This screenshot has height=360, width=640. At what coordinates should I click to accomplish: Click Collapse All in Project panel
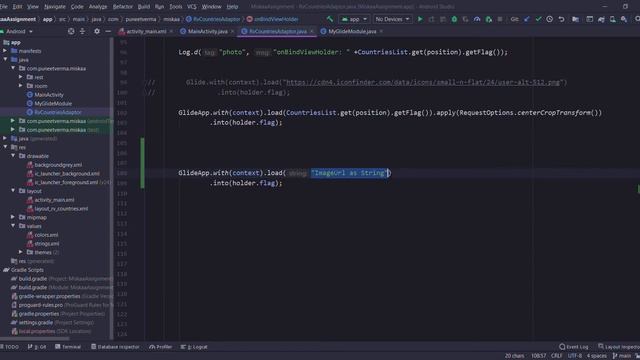click(x=82, y=31)
